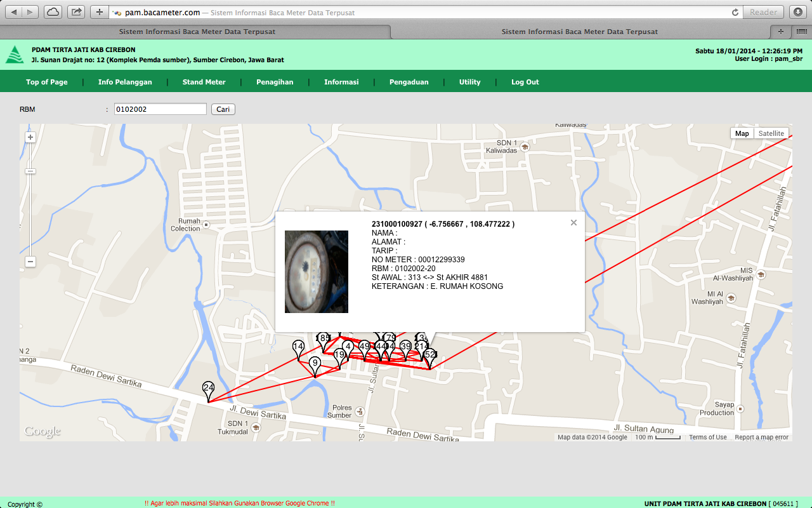Open the Terms of Use link
812x508 pixels.
[707, 437]
